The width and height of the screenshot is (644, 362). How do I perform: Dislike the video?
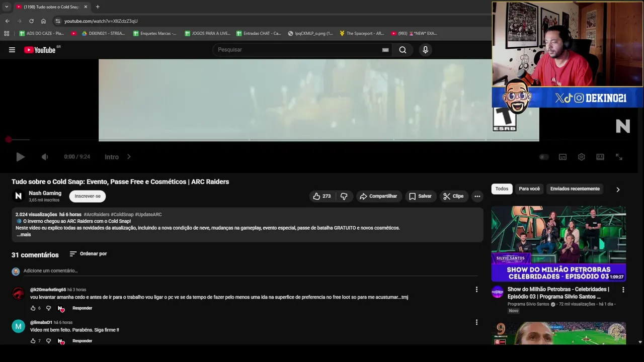tap(344, 196)
